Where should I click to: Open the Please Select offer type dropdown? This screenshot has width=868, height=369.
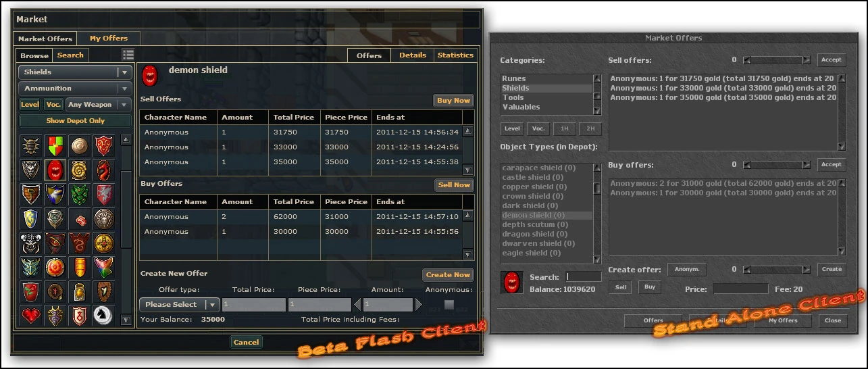coord(180,305)
